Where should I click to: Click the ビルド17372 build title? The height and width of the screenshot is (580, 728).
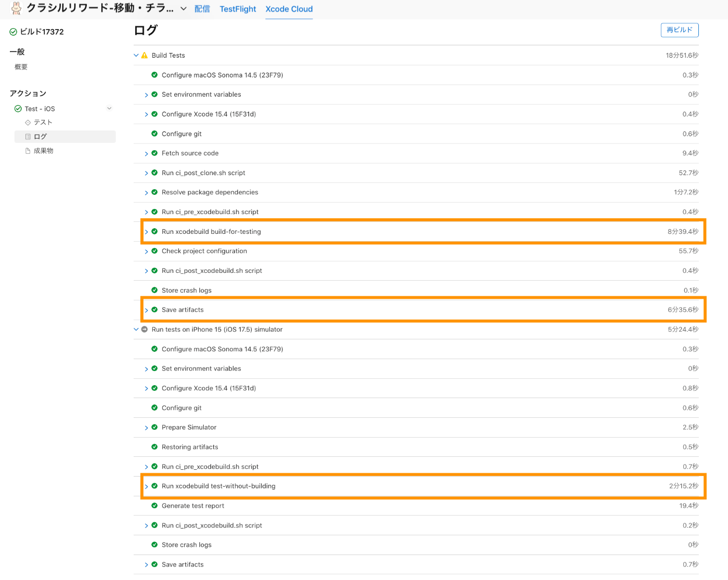[x=42, y=32]
